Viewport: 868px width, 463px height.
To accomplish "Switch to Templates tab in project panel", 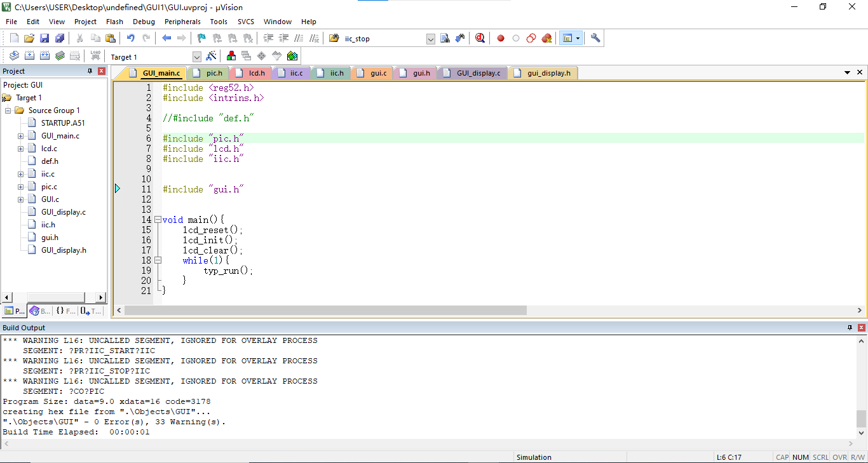I will tap(90, 311).
